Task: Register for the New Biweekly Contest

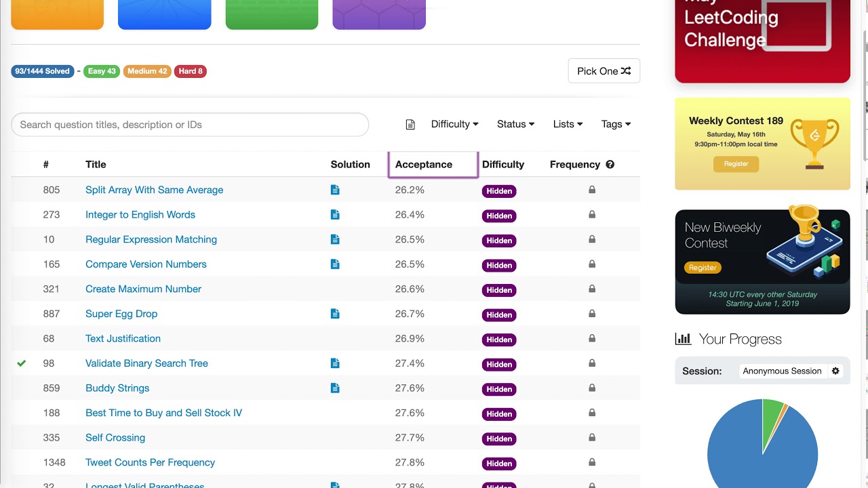Action: [x=703, y=268]
